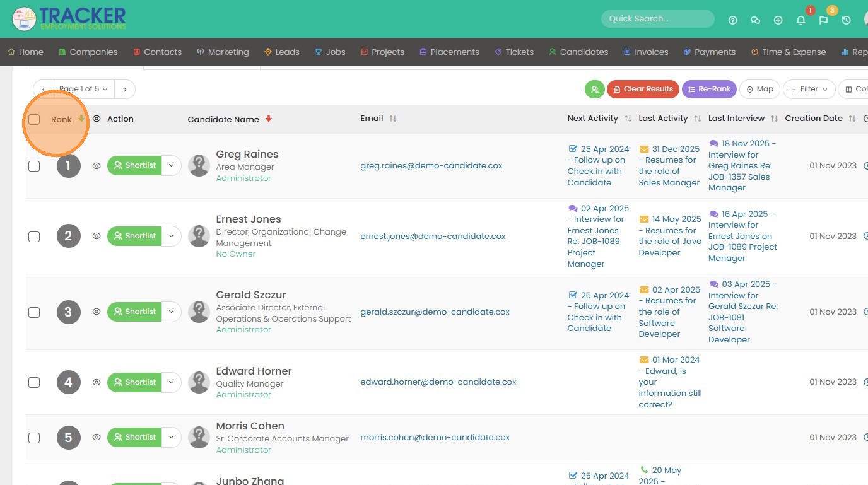Open the notifications bell icon
Viewport: 868px width, 485px height.
801,20
